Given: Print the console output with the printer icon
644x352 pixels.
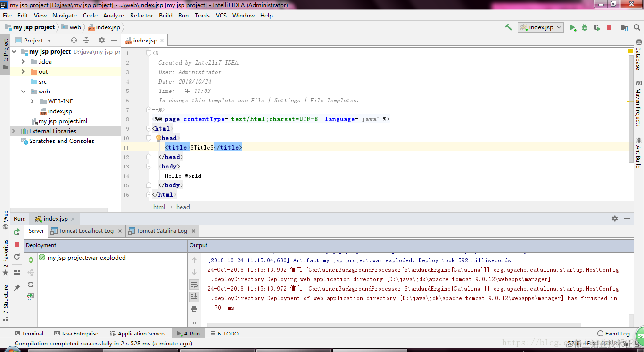Looking at the screenshot, I should pyautogui.click(x=194, y=309).
